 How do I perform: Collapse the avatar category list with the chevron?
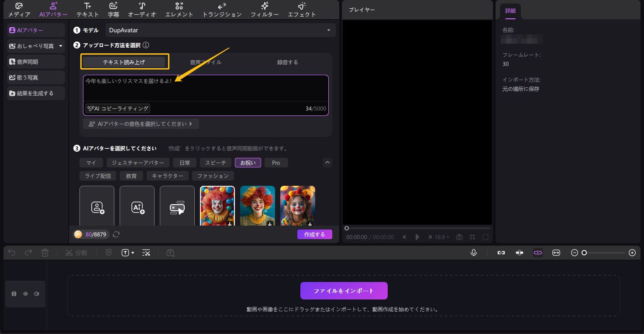pos(327,162)
